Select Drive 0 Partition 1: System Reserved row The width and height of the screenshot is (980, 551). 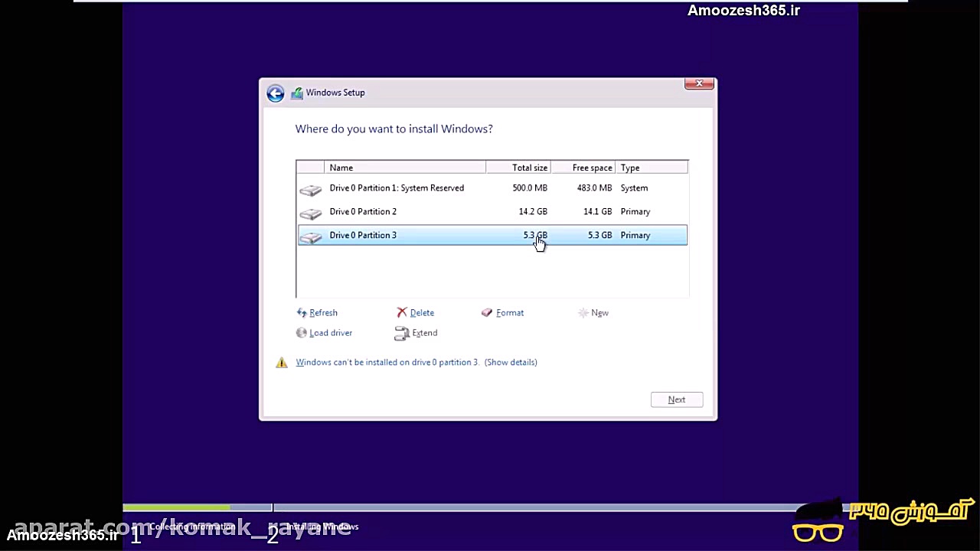click(x=492, y=188)
